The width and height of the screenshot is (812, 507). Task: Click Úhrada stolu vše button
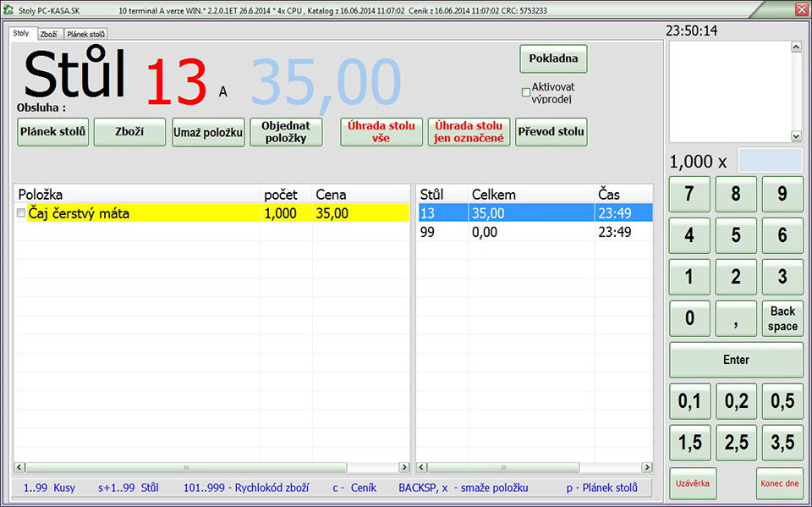click(x=381, y=132)
